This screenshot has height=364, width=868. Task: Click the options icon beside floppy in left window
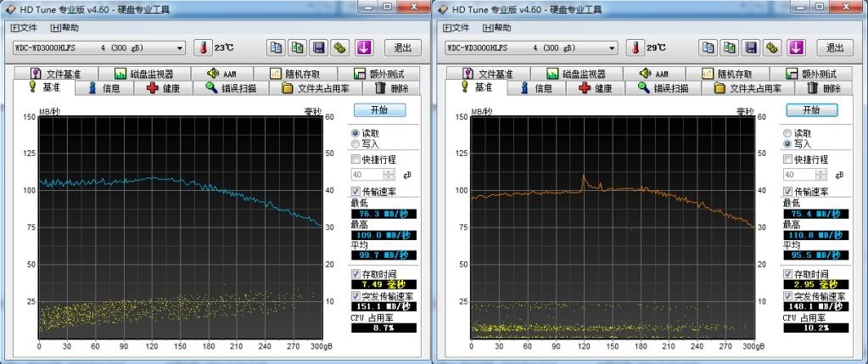(x=340, y=48)
